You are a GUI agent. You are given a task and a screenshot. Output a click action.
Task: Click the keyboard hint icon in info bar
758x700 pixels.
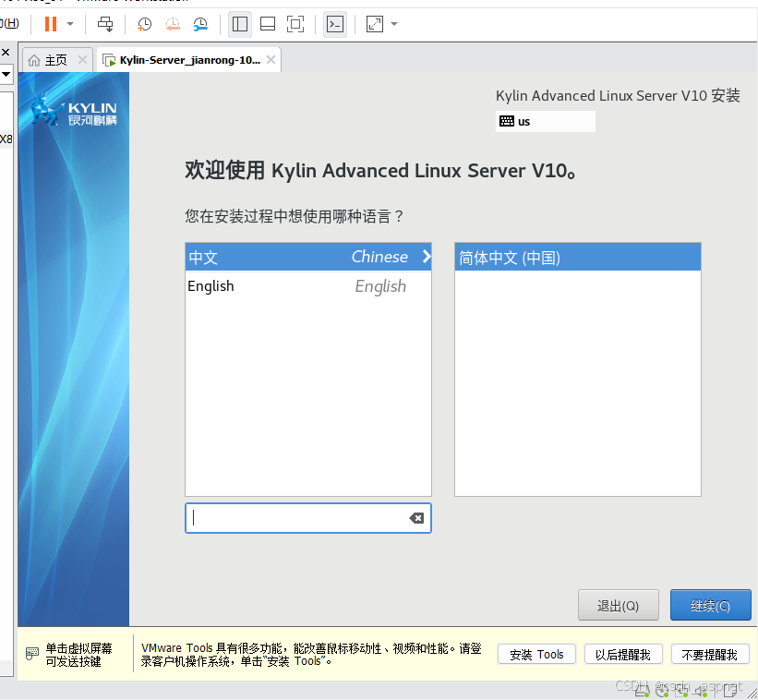tap(32, 654)
